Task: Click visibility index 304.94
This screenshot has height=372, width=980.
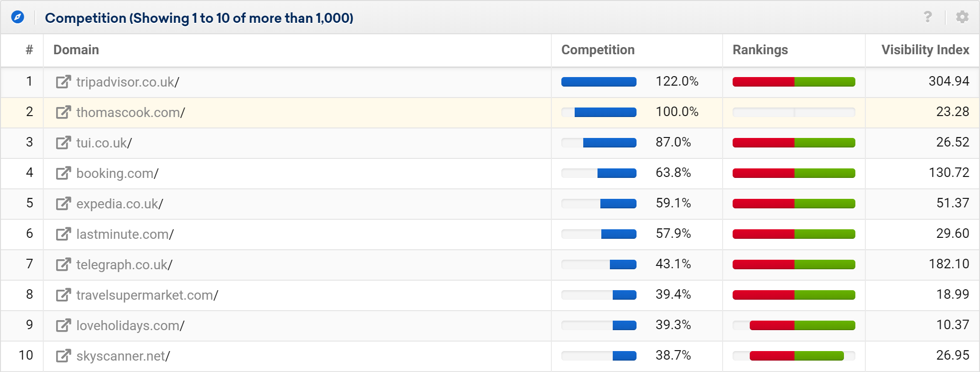Action: [949, 81]
